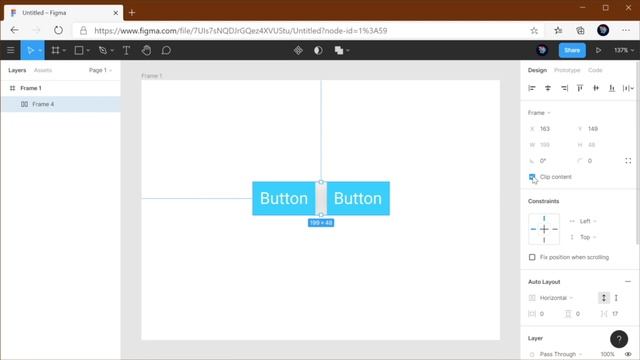This screenshot has height=360, width=640.
Task: Open the help question mark button
Action: coord(619,339)
